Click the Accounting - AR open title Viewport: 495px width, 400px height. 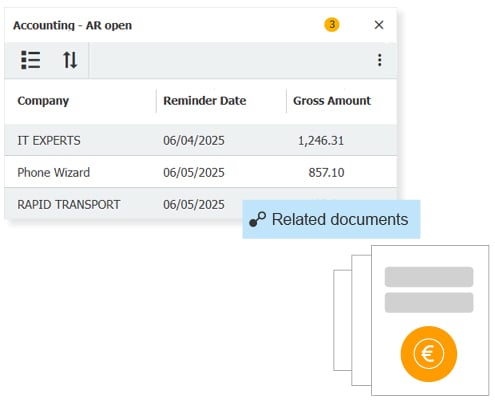[x=72, y=25]
